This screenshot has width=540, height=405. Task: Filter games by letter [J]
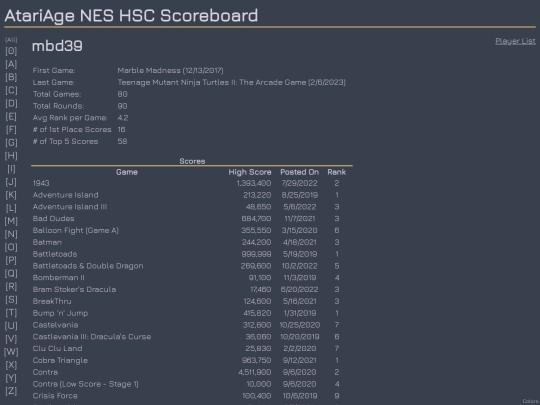pos(11,182)
